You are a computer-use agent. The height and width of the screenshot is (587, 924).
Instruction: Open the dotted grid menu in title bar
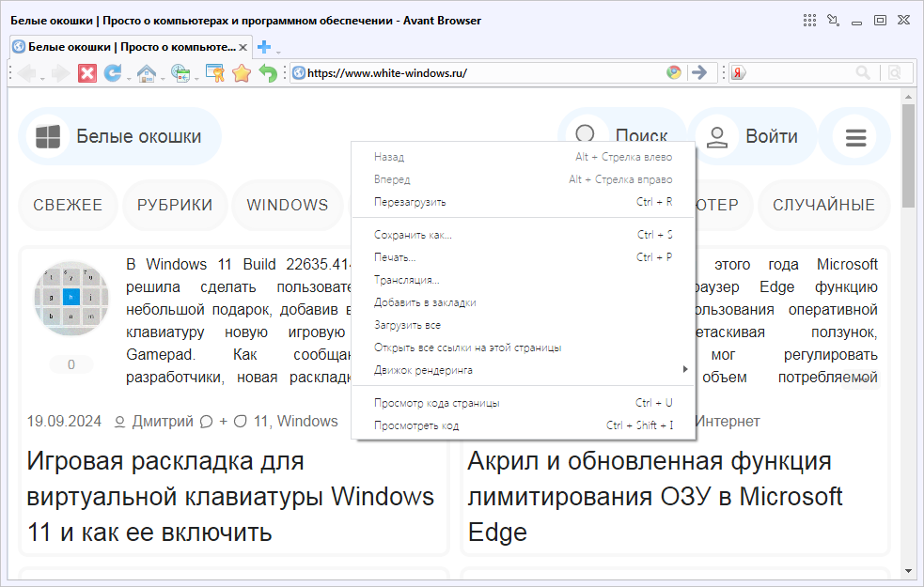tap(809, 21)
